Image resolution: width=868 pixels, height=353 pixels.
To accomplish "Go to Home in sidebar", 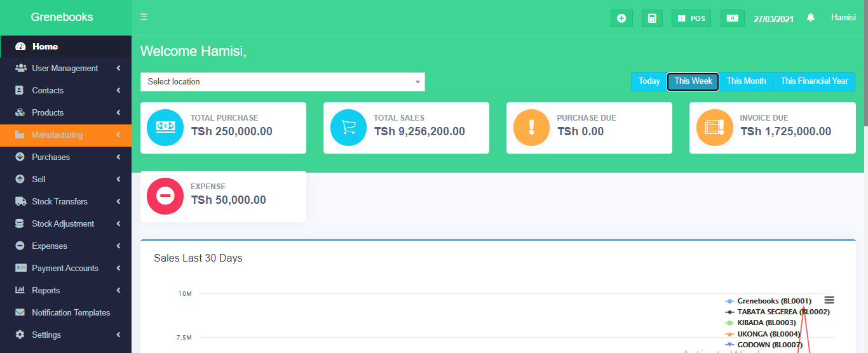I will 45,46.
